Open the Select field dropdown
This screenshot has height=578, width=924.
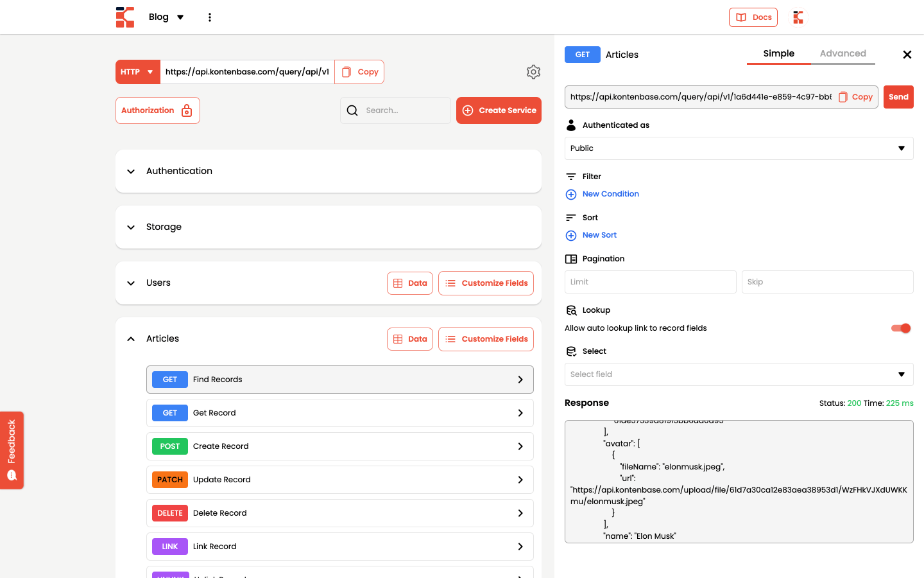(x=739, y=374)
